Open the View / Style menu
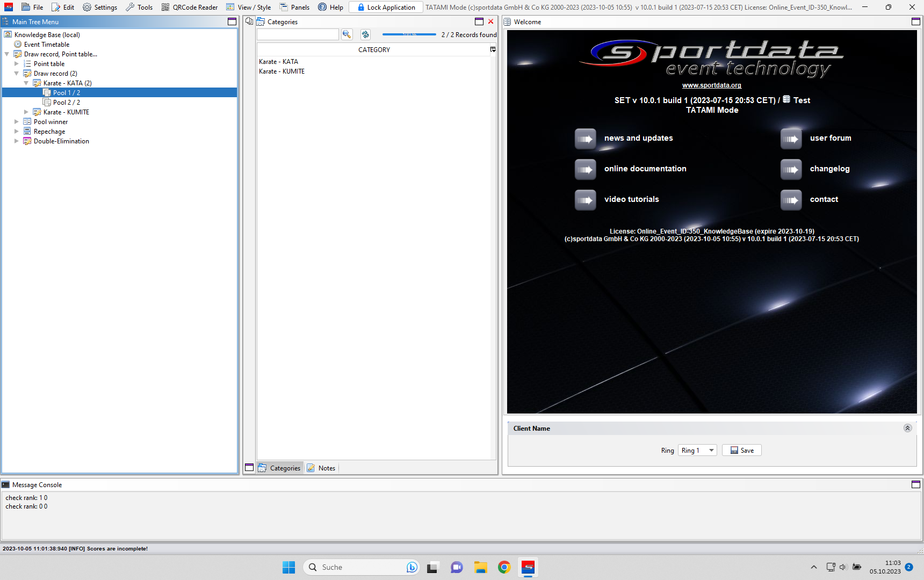The image size is (924, 580). [x=248, y=7]
